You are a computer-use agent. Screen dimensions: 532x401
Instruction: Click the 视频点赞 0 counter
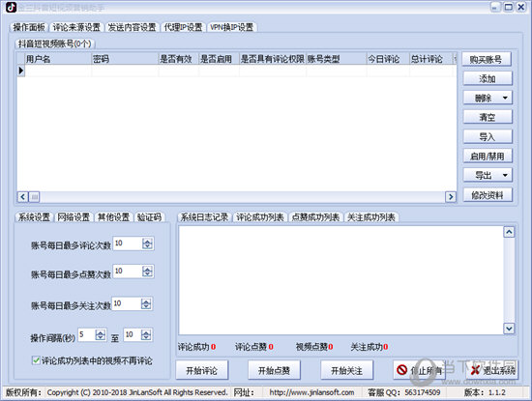(314, 347)
